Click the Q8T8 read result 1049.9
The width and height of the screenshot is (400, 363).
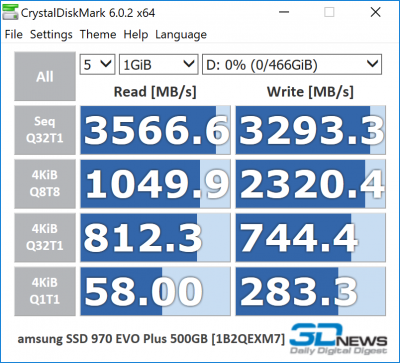155,184
